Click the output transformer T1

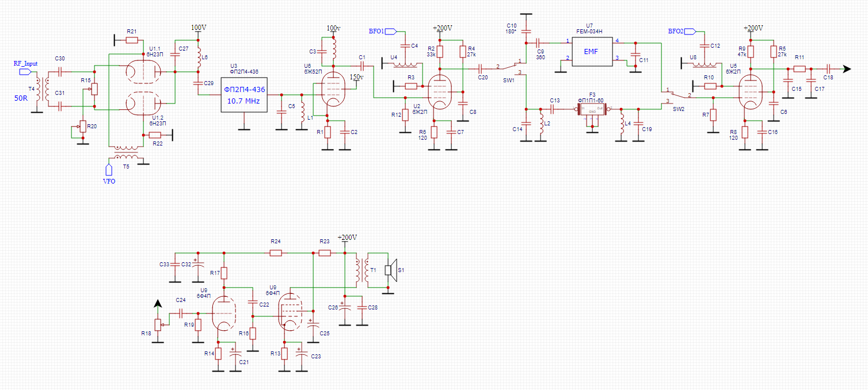(361, 270)
